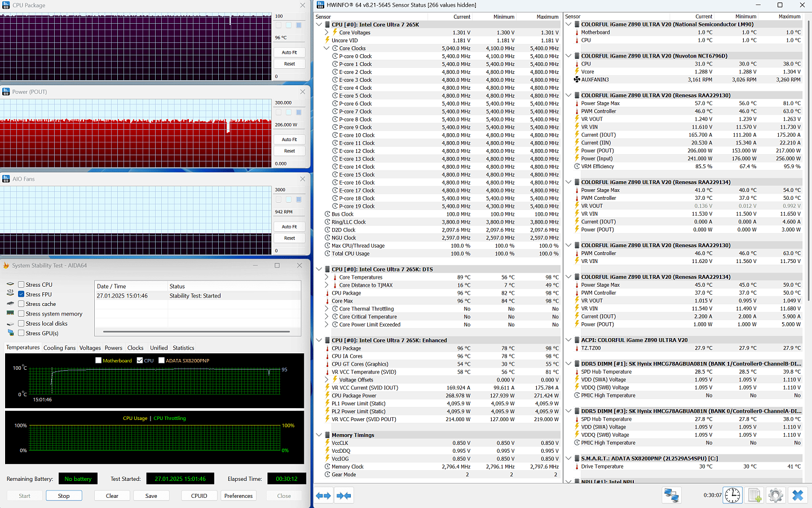Show Motherboard temperature in the AIDA64 graph
Viewport: 812px width, 508px height.
[99, 360]
